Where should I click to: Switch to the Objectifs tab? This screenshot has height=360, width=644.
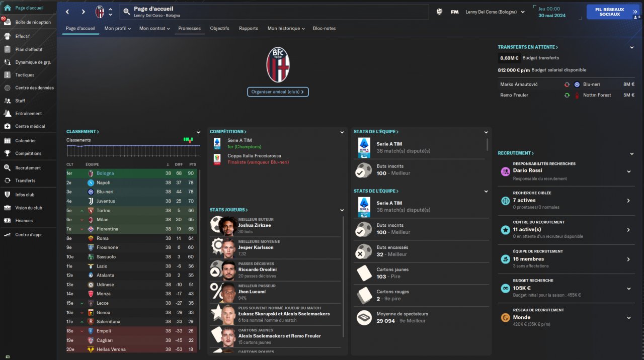click(x=220, y=29)
